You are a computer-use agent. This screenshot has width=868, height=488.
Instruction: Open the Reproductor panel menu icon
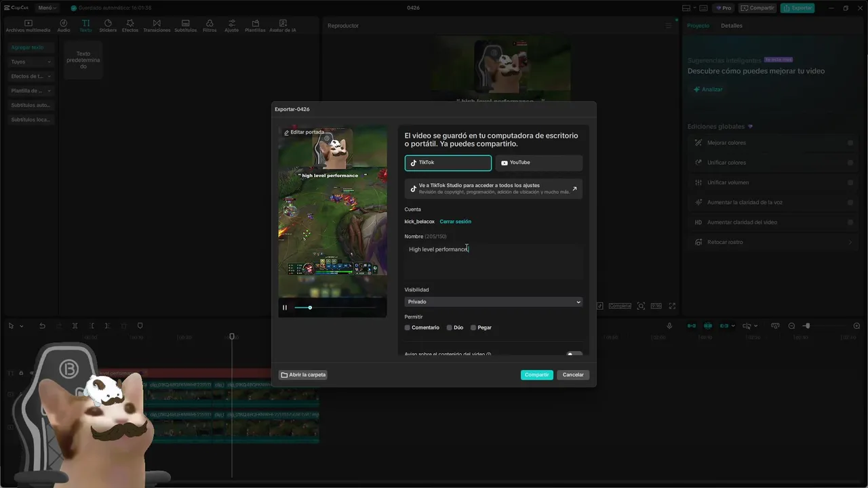pyautogui.click(x=669, y=26)
